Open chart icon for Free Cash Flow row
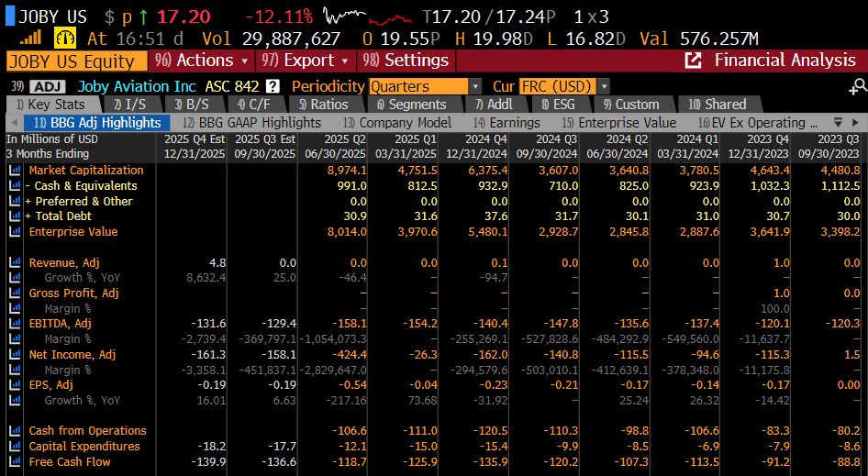 click(x=15, y=461)
